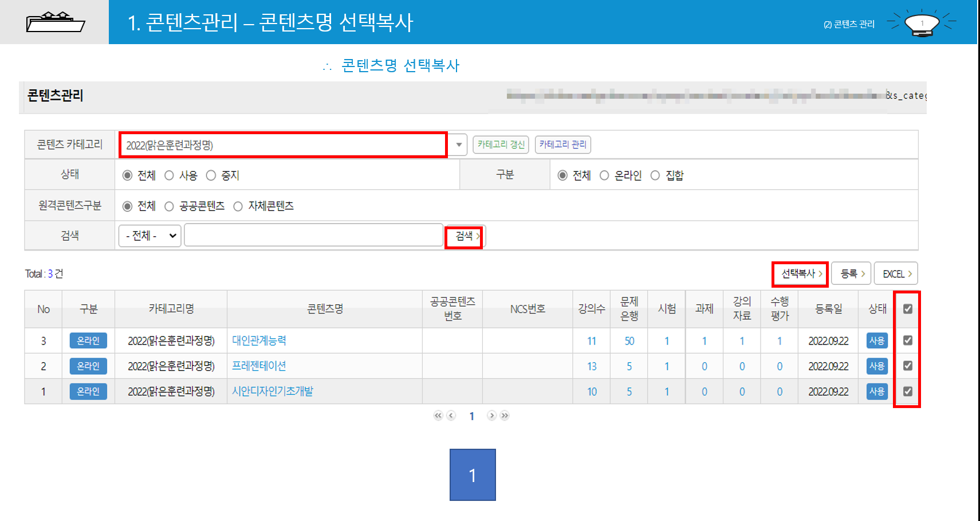Go to next page arrow
Screen dimensions: 980x521
pyautogui.click(x=491, y=416)
